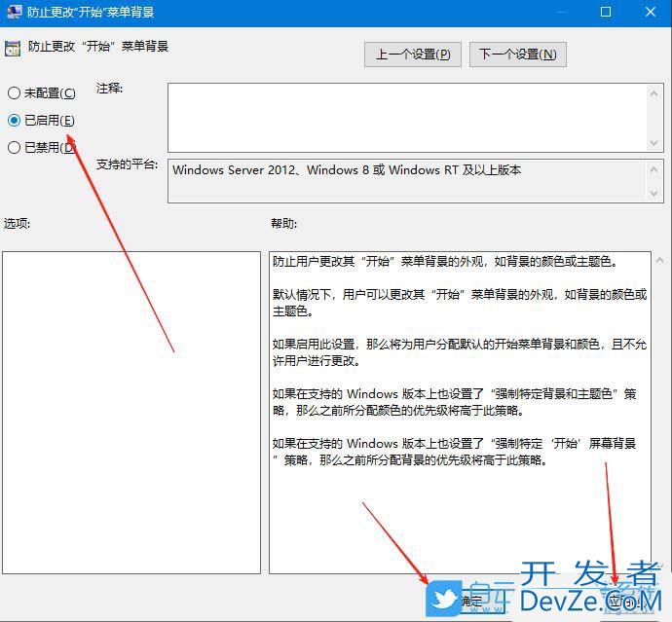Go to 上一个设置(P) previous setting
The image size is (672, 622).
413,55
